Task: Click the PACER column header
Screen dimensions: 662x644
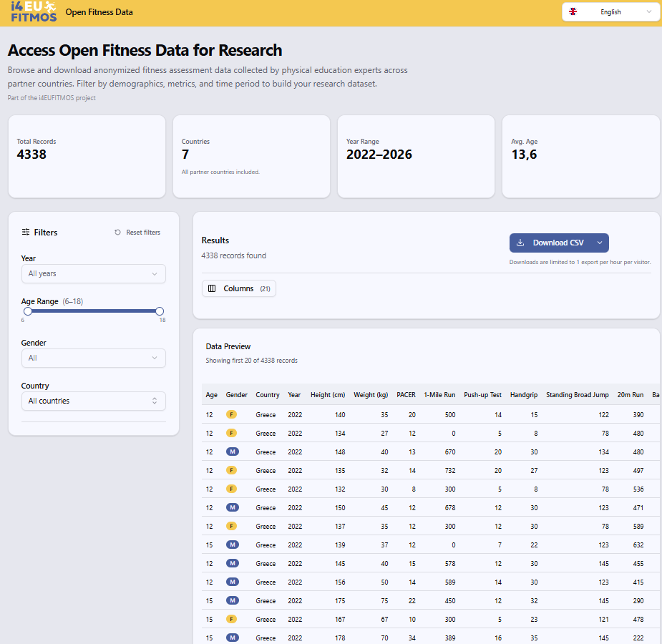Action: 407,395
